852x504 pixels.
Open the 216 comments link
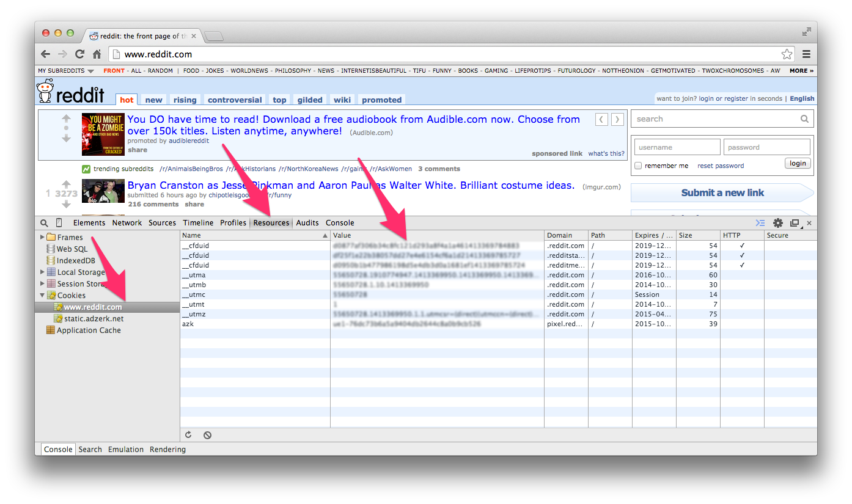coord(153,205)
